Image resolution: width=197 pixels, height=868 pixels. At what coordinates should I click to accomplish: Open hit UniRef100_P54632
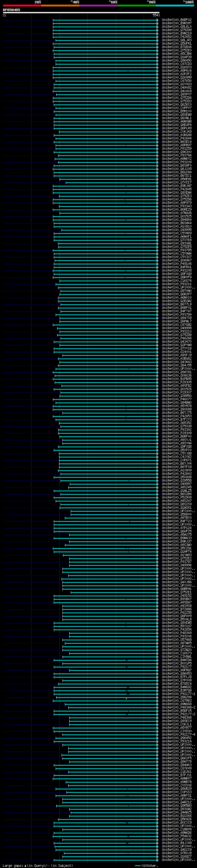(176, 836)
